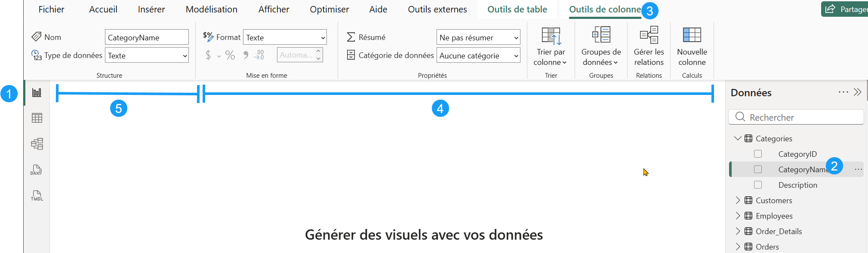The width and height of the screenshot is (868, 253).
Task: Check the CategoryID field checkbox
Action: pyautogui.click(x=758, y=154)
